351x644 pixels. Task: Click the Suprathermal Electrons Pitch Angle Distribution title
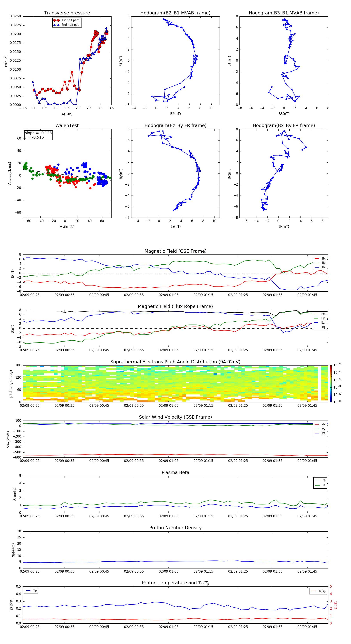(x=175, y=362)
